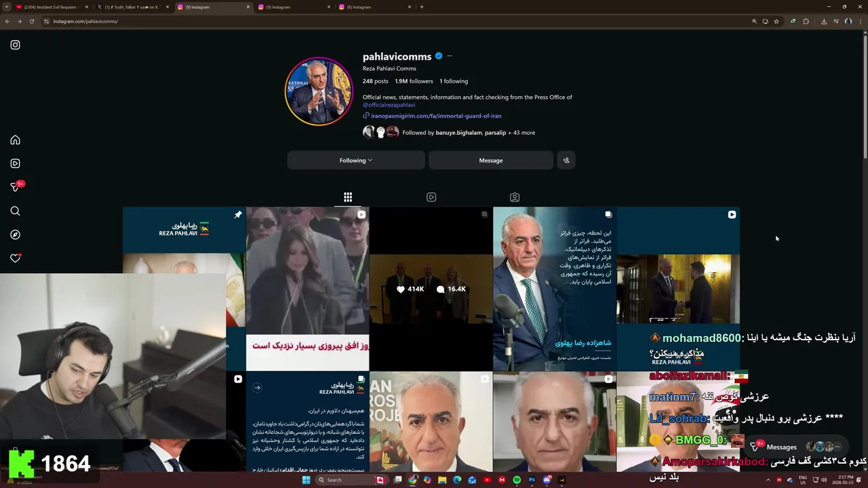Bookmark this page with star icon
The image size is (868, 488).
click(776, 21)
